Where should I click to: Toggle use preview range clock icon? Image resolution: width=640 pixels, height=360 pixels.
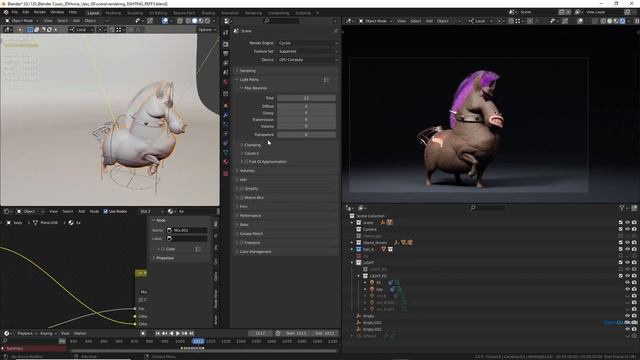point(278,333)
